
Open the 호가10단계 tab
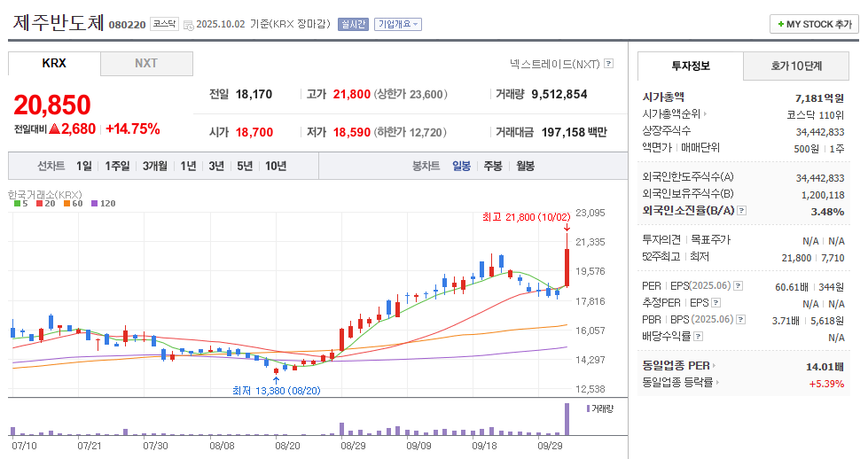click(x=796, y=66)
